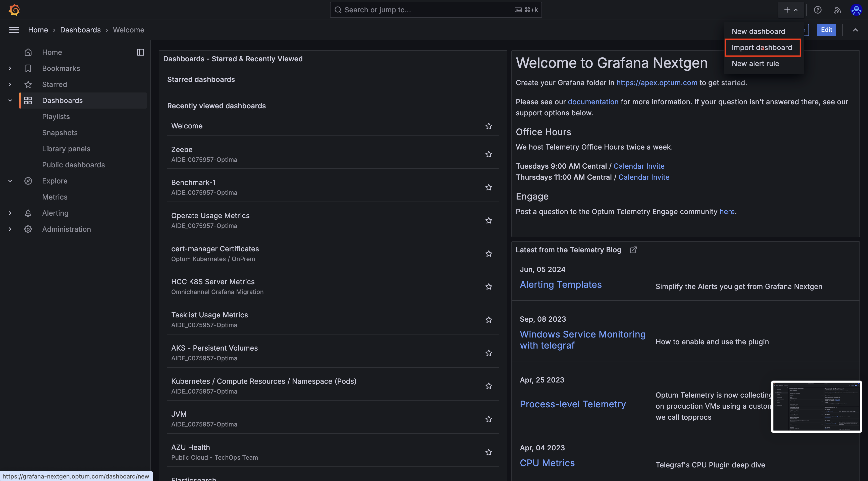Expand the Bookmarks sidebar section
The width and height of the screenshot is (868, 481).
pos(10,68)
